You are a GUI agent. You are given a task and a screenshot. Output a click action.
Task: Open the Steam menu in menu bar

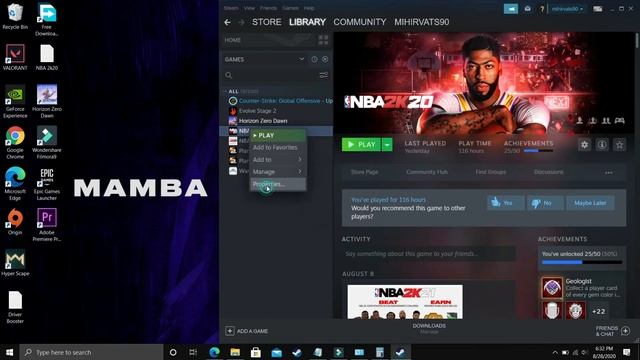tap(231, 8)
